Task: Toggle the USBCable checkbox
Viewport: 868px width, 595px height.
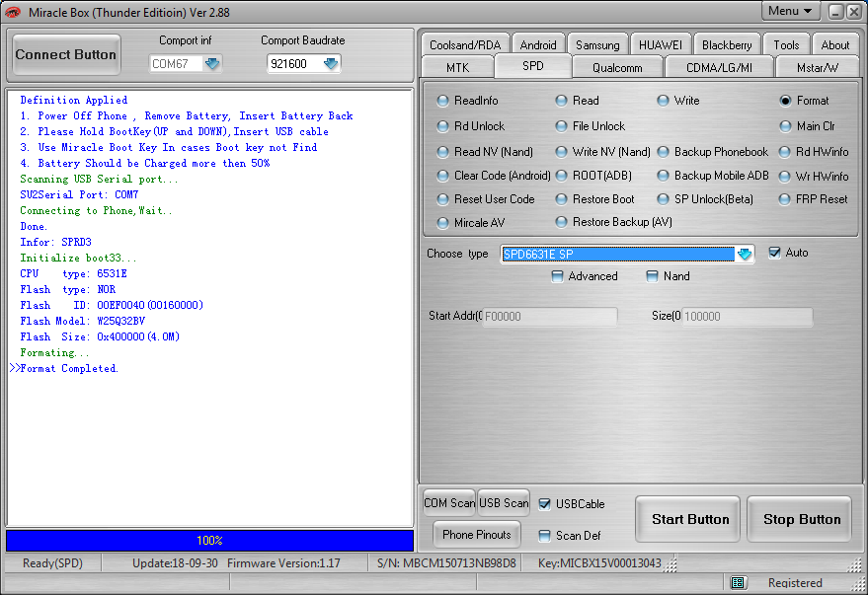Action: pos(545,504)
